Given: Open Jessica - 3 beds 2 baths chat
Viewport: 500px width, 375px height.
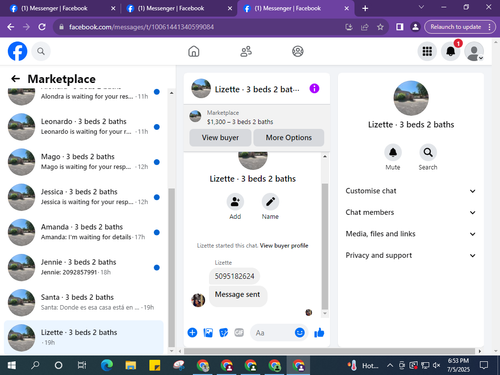Looking at the screenshot, I should [x=83, y=197].
